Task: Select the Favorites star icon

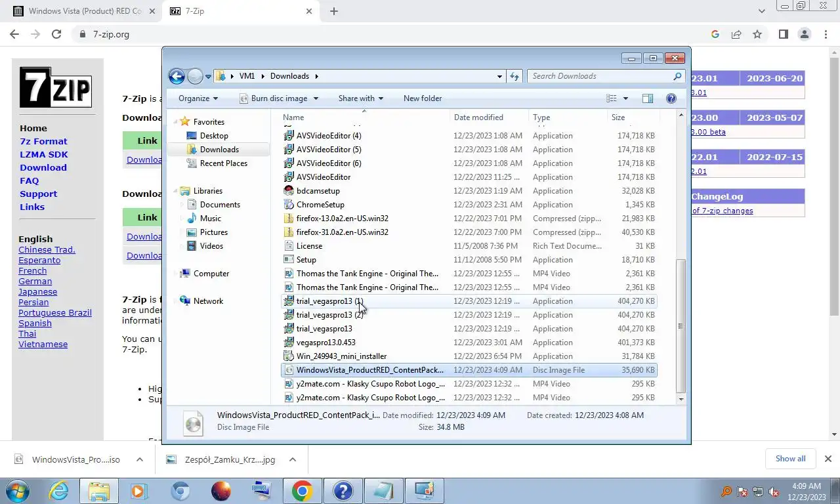Action: [185, 121]
